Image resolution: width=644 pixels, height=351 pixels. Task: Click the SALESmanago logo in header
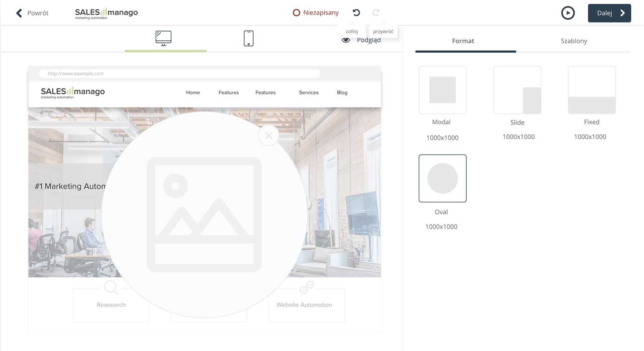click(106, 13)
